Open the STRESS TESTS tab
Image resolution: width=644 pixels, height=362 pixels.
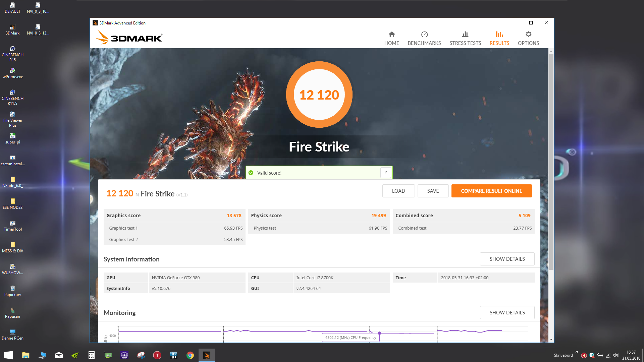click(x=465, y=38)
